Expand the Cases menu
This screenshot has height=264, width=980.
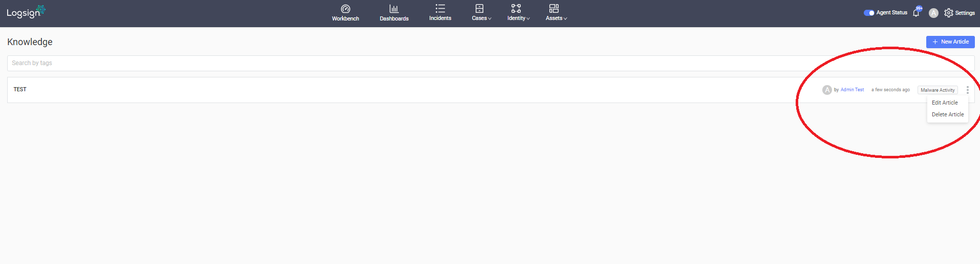click(x=481, y=13)
